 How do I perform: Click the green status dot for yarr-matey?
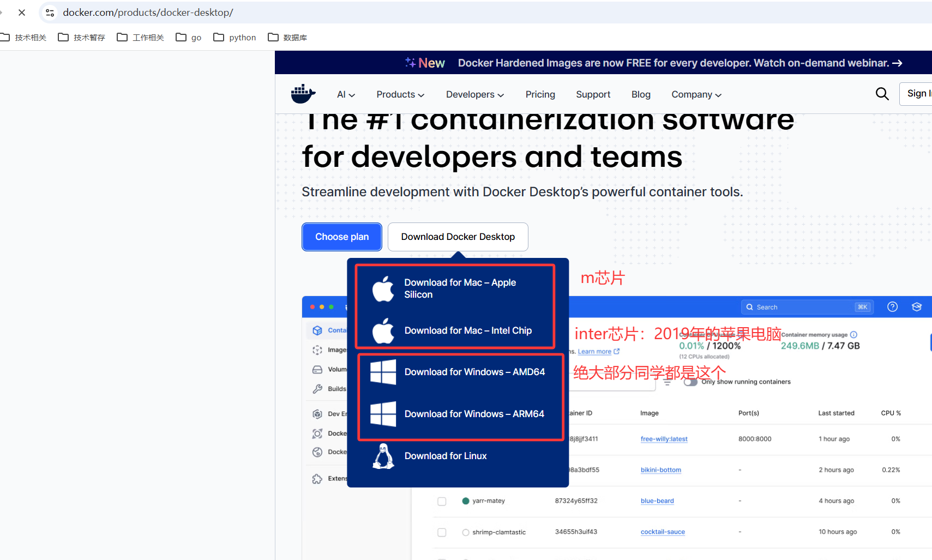pyautogui.click(x=466, y=501)
